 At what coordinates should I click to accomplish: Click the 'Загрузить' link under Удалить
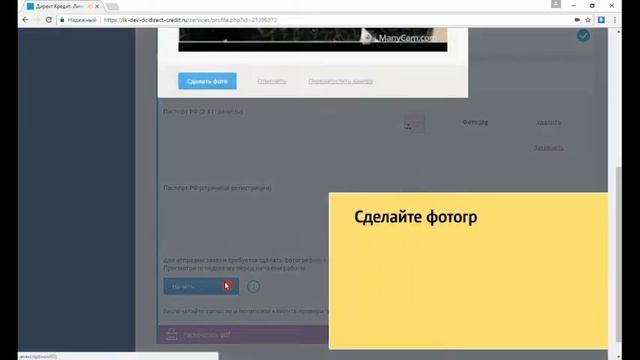pyautogui.click(x=549, y=147)
